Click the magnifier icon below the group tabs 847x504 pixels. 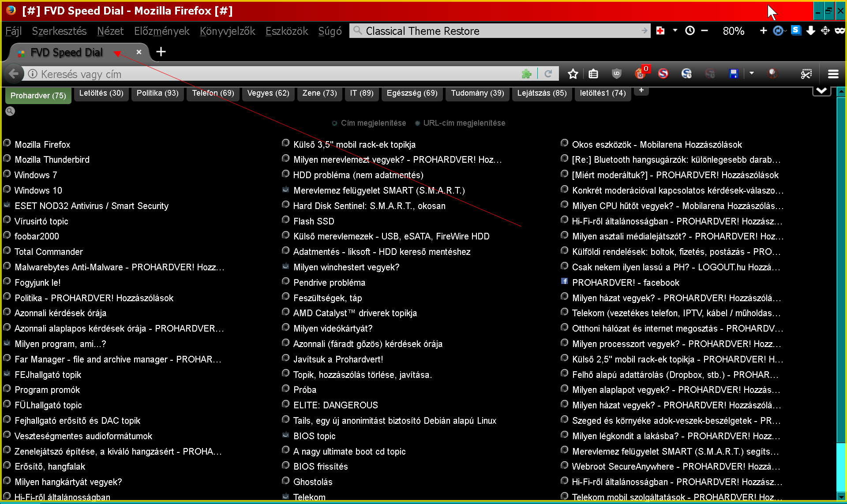(10, 111)
